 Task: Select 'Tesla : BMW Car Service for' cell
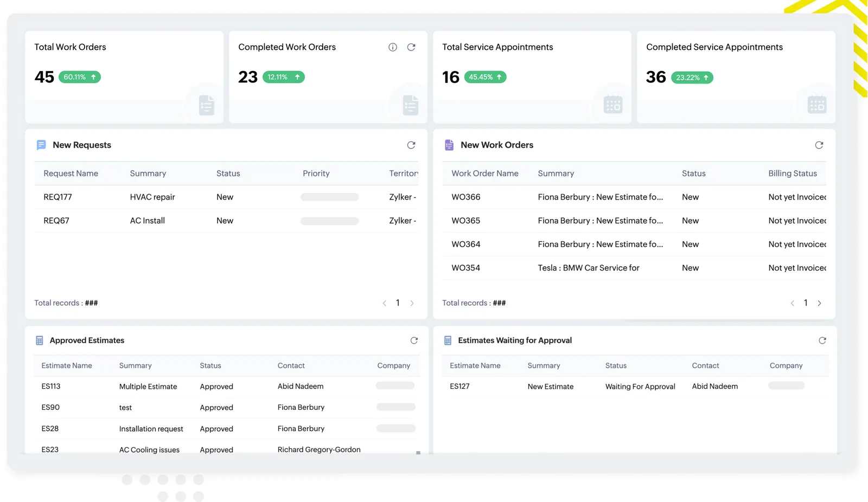point(589,268)
